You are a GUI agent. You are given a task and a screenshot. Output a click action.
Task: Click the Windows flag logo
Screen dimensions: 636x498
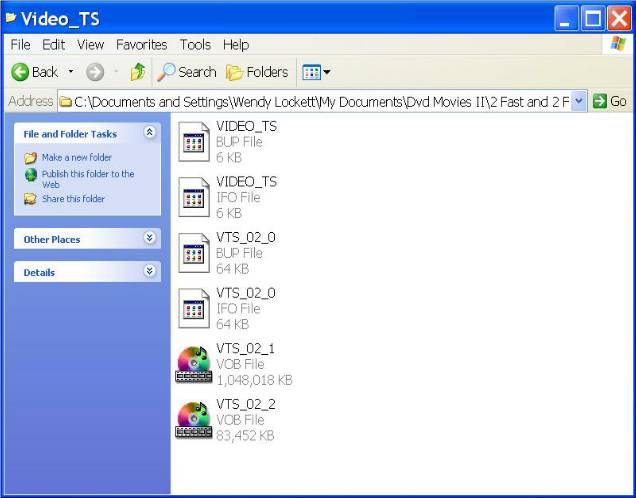[618, 44]
